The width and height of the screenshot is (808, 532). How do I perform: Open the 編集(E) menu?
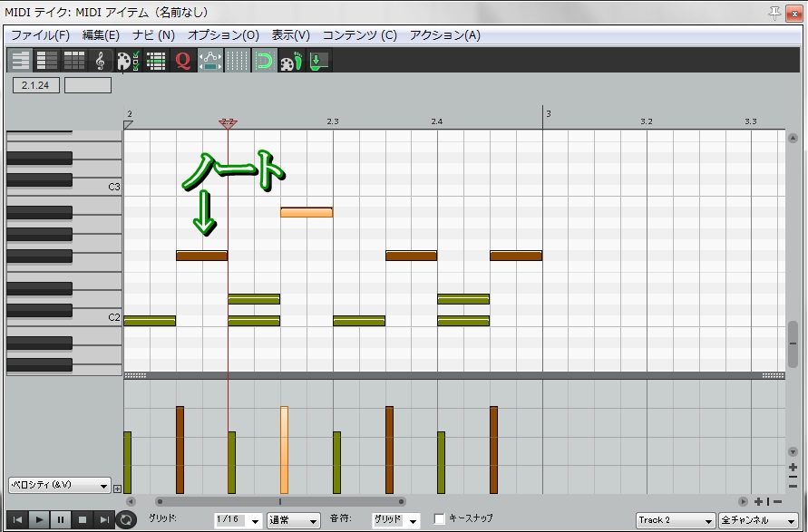point(101,35)
